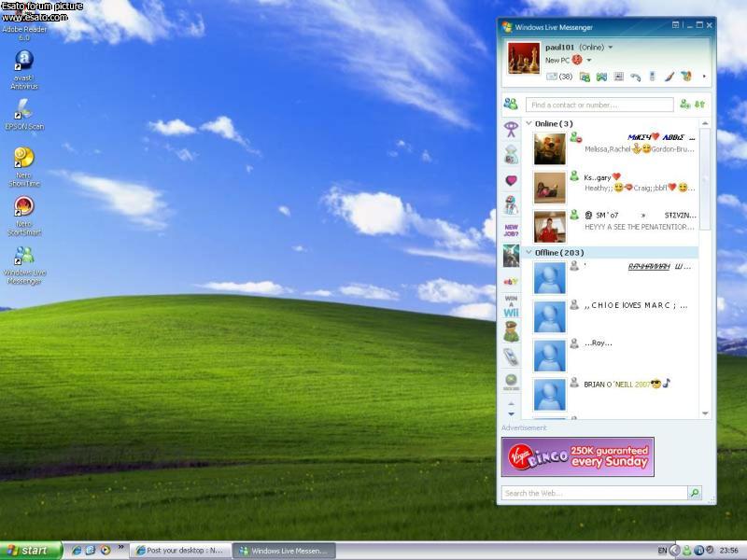Open the email inbox icon showing (38)
The height and width of the screenshot is (560, 747).
tap(558, 77)
